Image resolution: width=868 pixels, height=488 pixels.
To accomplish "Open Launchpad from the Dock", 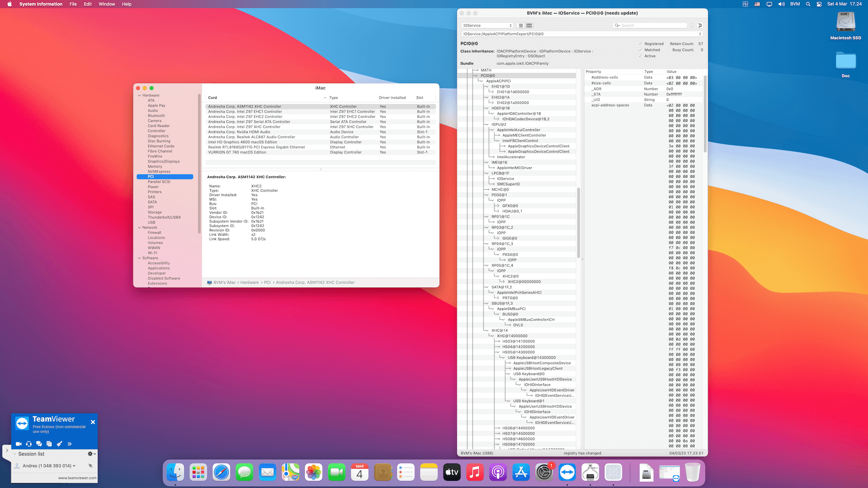I will (198, 473).
